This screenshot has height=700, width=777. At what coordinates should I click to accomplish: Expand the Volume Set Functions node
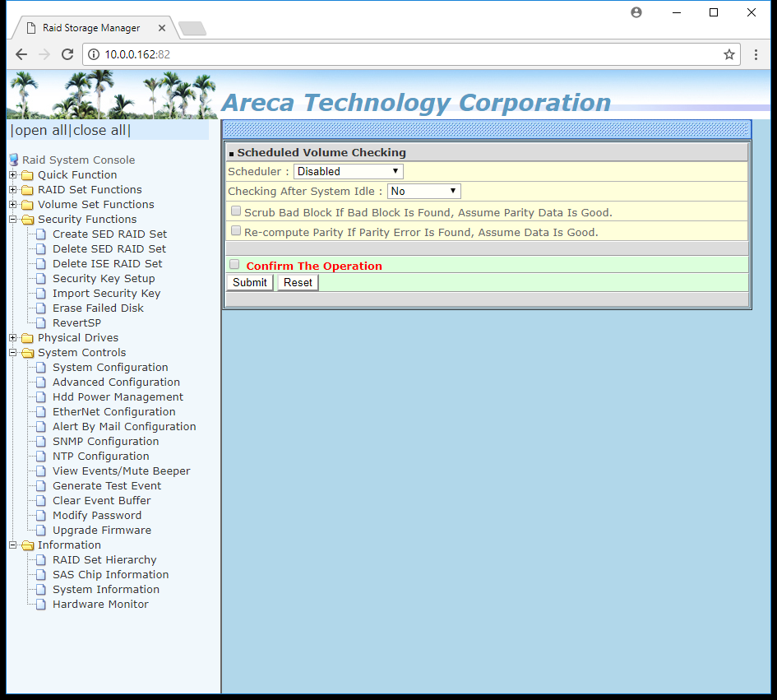click(13, 205)
